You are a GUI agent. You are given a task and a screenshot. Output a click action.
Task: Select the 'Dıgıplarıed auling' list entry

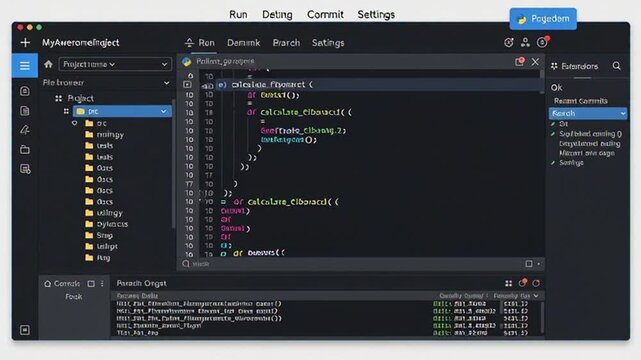[x=589, y=143]
